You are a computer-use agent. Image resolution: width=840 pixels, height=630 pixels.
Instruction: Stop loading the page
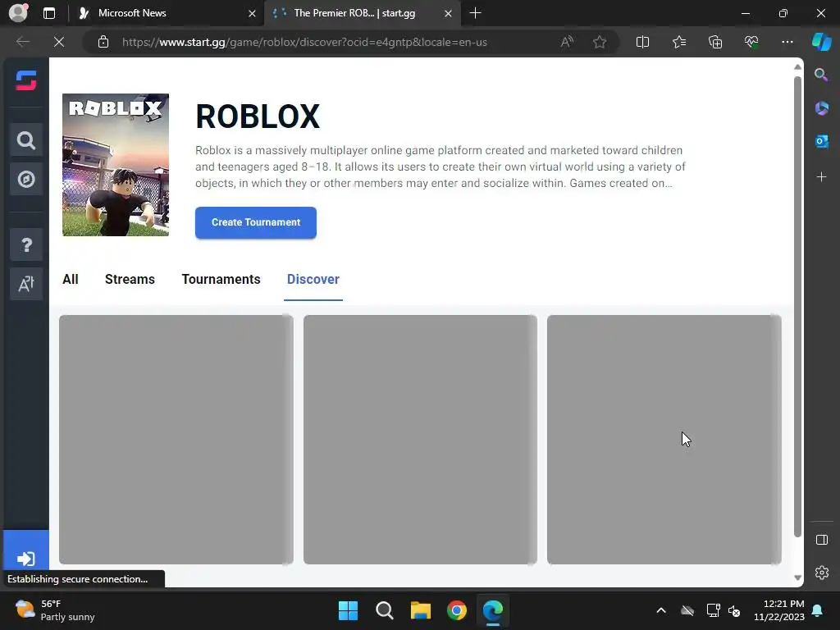point(59,42)
